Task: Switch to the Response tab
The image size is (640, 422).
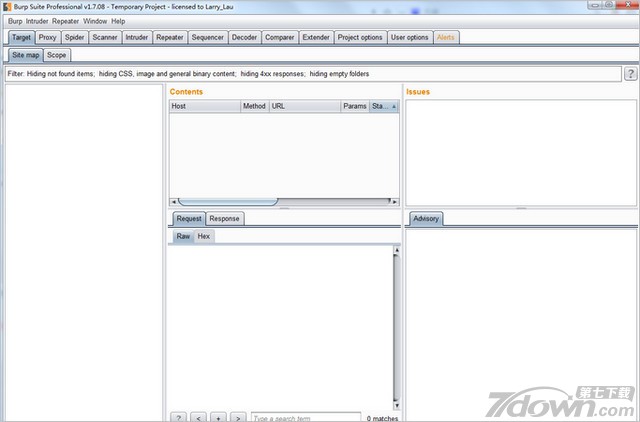Action: click(x=224, y=219)
